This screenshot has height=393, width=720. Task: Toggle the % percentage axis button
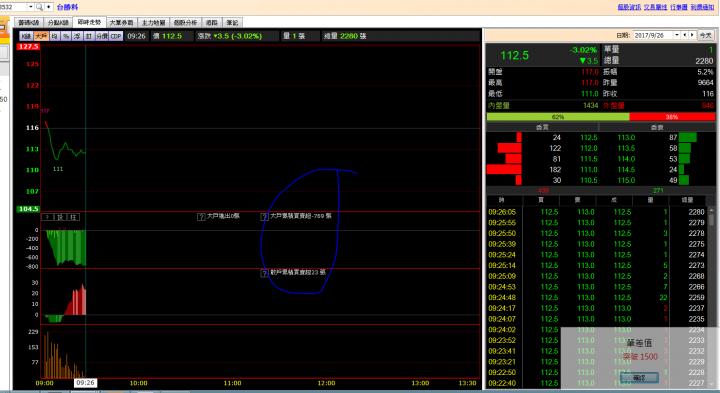coord(66,36)
